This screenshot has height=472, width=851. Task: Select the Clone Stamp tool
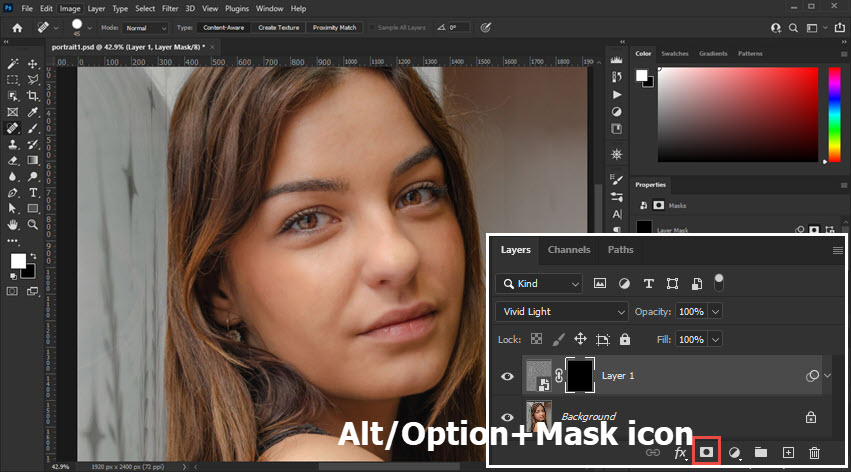(12, 144)
